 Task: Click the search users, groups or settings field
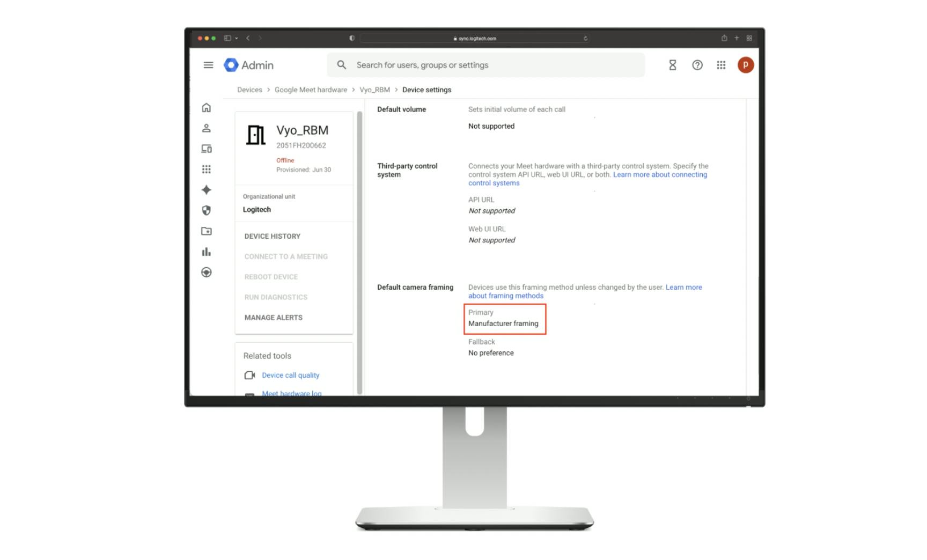point(486,65)
